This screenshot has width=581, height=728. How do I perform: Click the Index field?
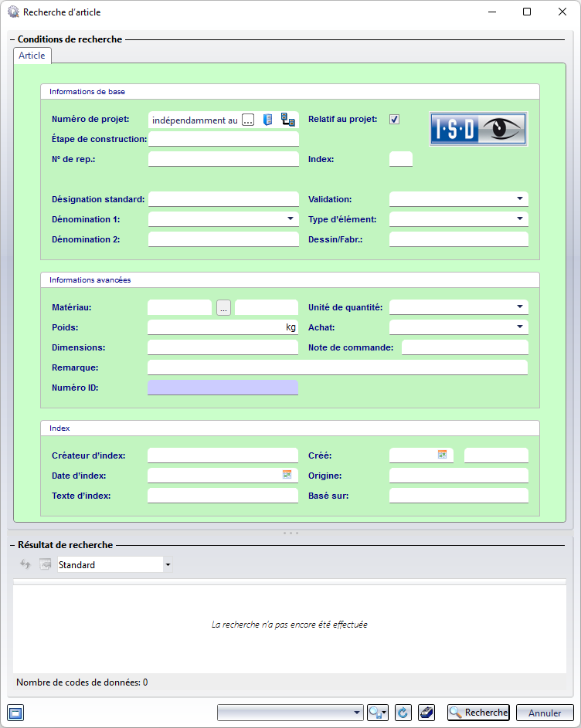point(401,159)
